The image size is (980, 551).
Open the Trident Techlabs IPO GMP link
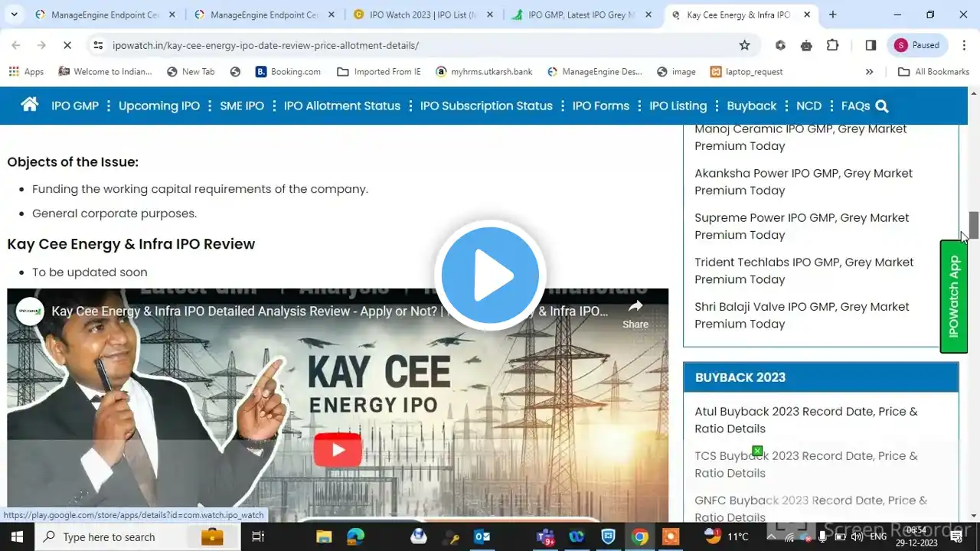(x=804, y=271)
